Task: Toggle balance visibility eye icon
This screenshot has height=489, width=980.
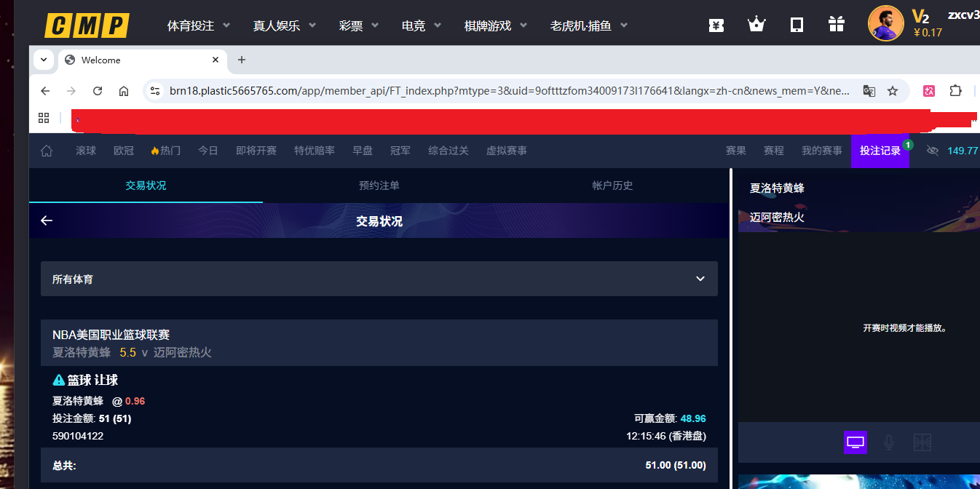Action: click(932, 151)
